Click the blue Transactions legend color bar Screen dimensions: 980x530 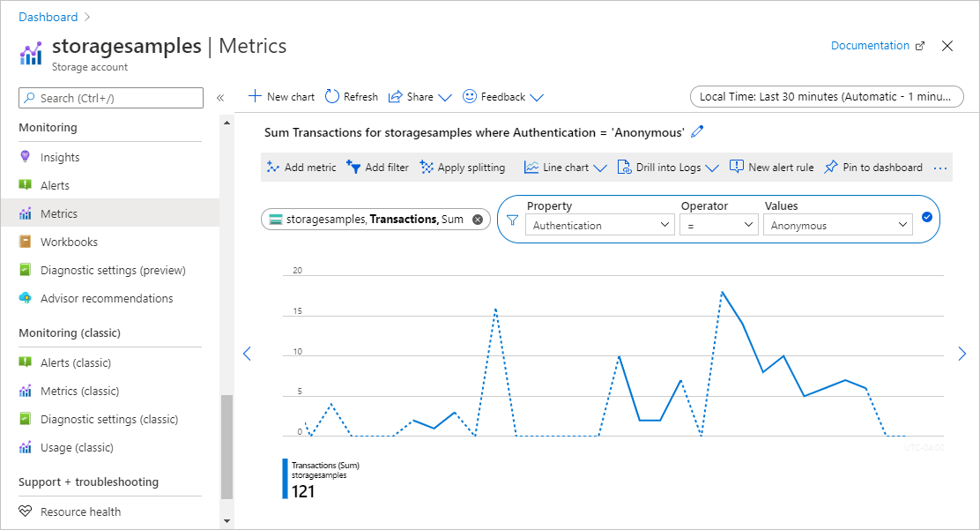(x=285, y=478)
